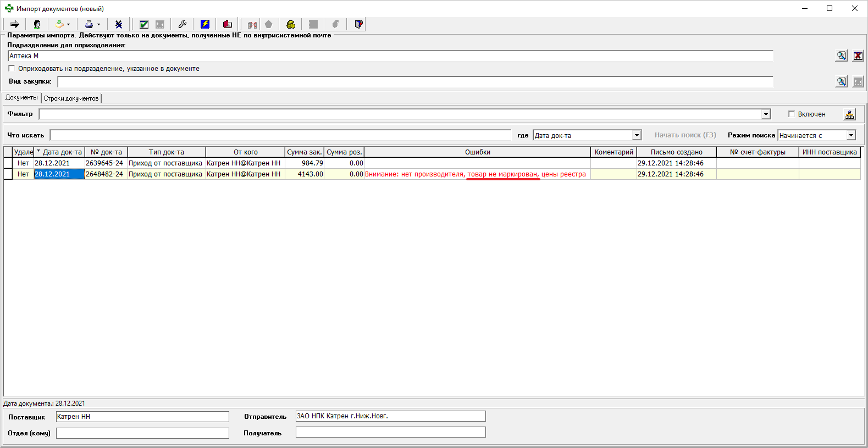868x448 pixels.
Task: Click the red book toolbar icon
Action: 228,24
